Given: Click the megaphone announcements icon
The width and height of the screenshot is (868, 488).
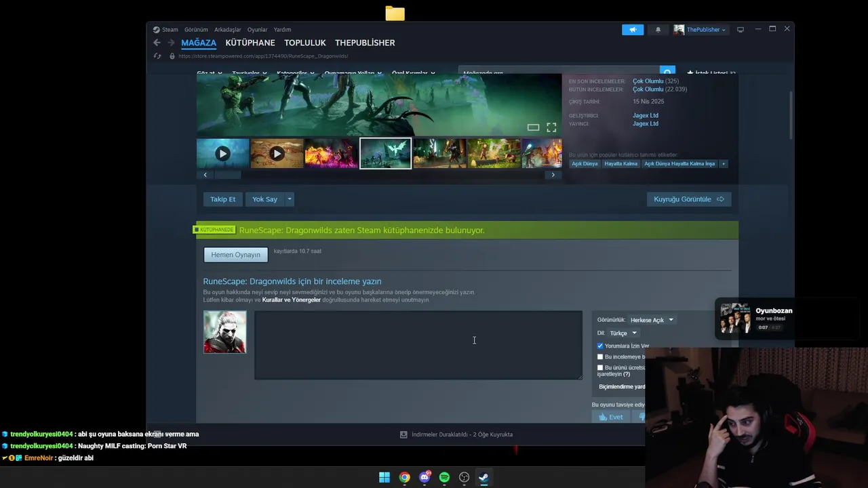Looking at the screenshot, I should point(633,30).
